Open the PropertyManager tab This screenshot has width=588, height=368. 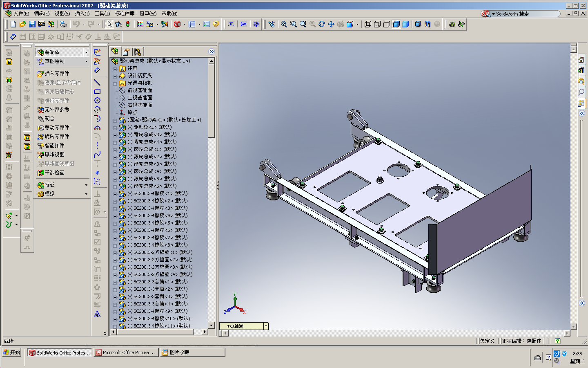[x=126, y=52]
